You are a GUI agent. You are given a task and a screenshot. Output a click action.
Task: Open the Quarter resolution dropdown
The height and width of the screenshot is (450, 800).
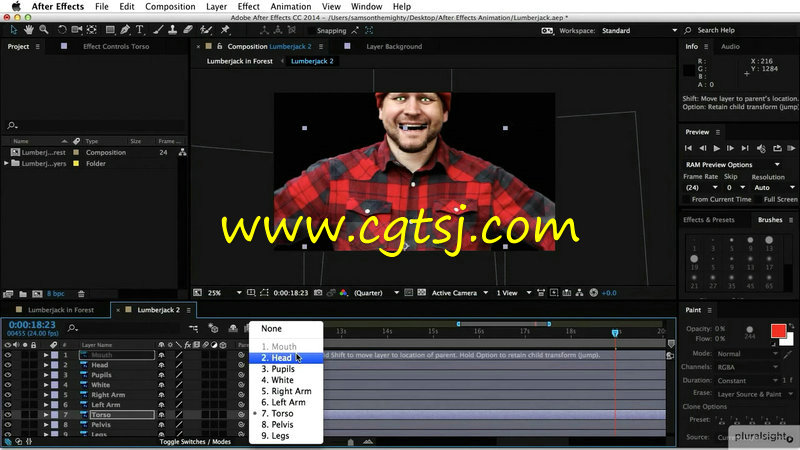click(376, 293)
